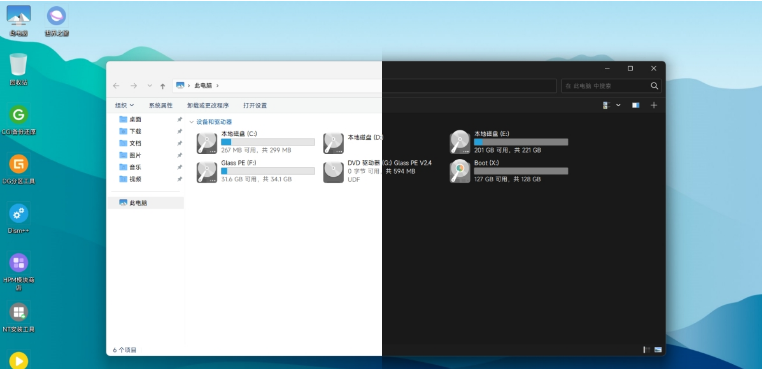The width and height of the screenshot is (762, 369).
Task: Click 打开设置 toolbar command
Action: tap(255, 105)
